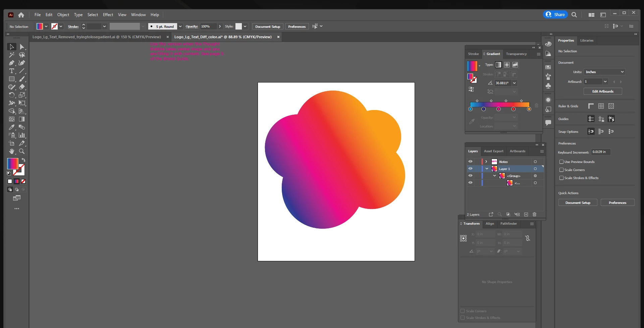Select the Hand tool
644x328 pixels.
pos(12,151)
